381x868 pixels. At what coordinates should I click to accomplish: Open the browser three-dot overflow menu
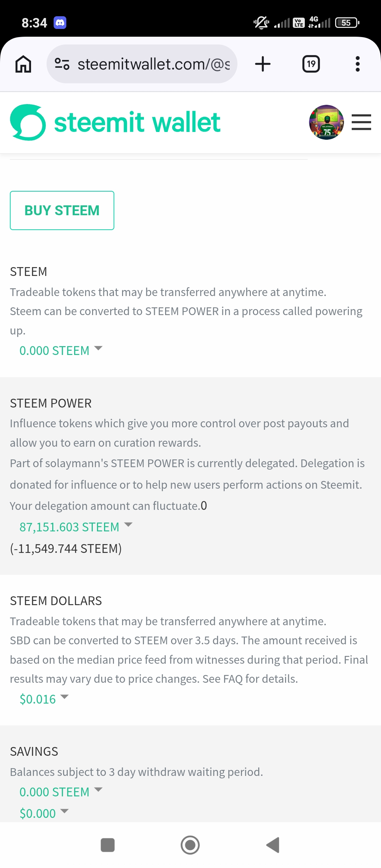358,64
